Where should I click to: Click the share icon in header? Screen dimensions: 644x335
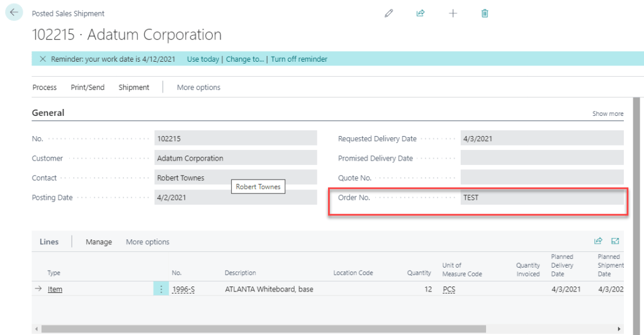421,13
